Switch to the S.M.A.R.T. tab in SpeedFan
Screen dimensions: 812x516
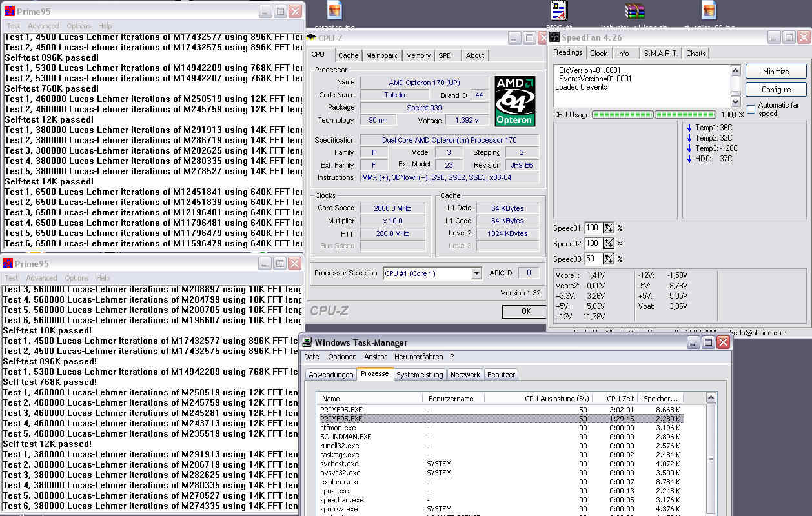[660, 54]
